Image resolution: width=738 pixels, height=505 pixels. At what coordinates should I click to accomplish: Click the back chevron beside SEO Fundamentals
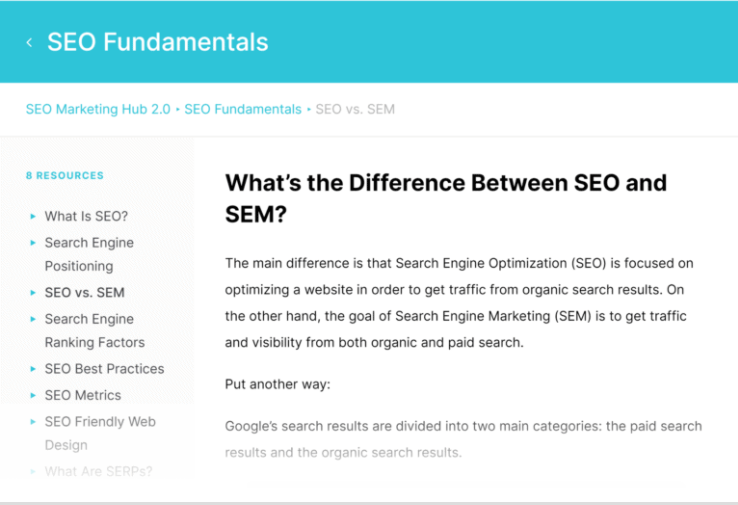29,42
